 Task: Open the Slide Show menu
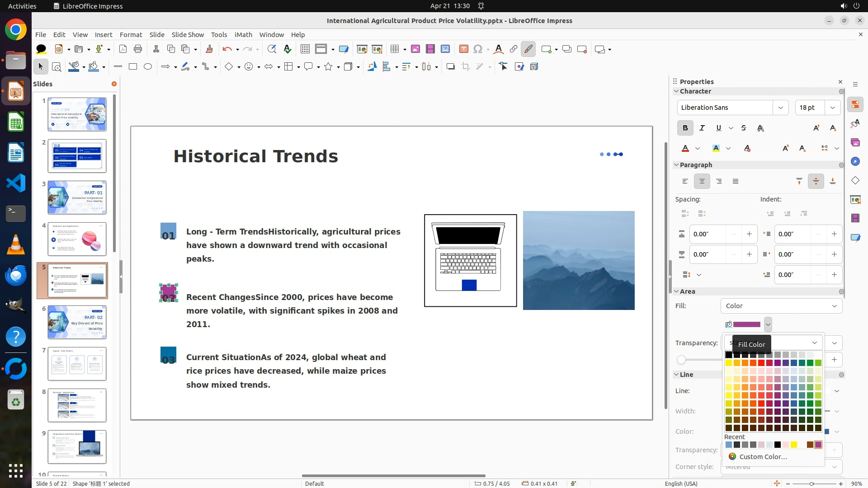(188, 35)
